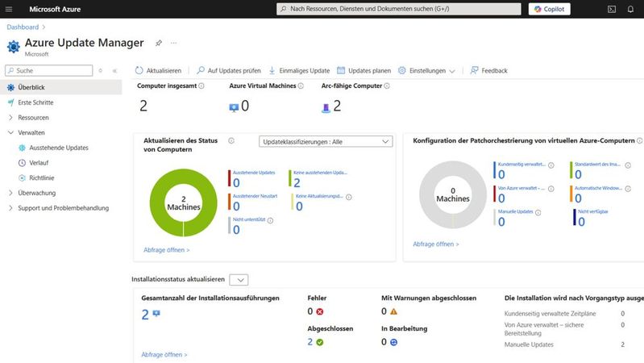
Task: Show info for Nicht unterstützt
Action: pos(270,220)
